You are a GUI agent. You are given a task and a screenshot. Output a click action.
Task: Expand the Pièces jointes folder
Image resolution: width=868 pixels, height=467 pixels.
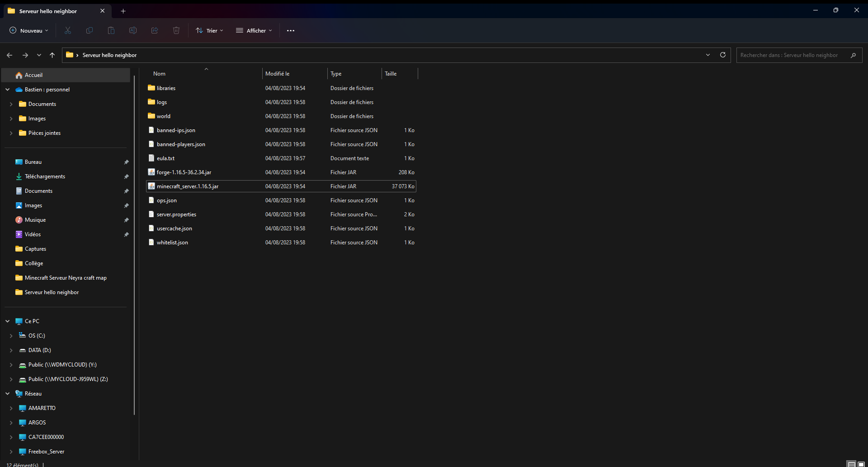click(x=11, y=133)
